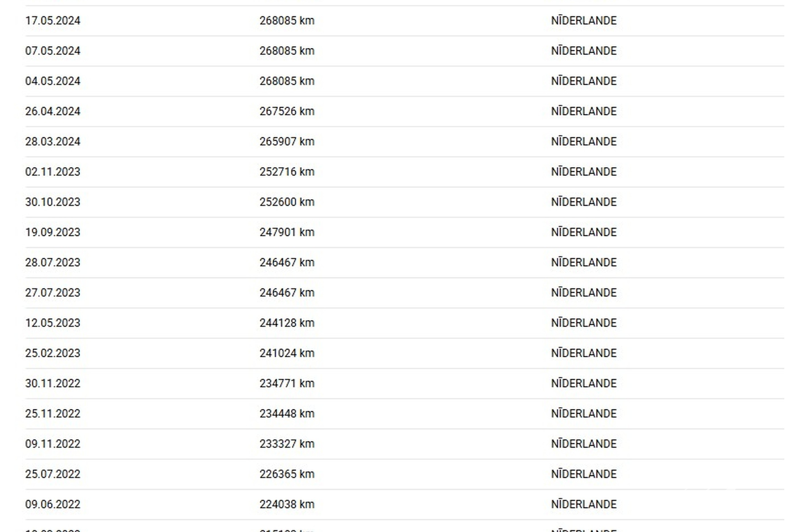The width and height of the screenshot is (798, 532).
Task: Click the 19.09.2023 date cell
Action: tap(53, 232)
